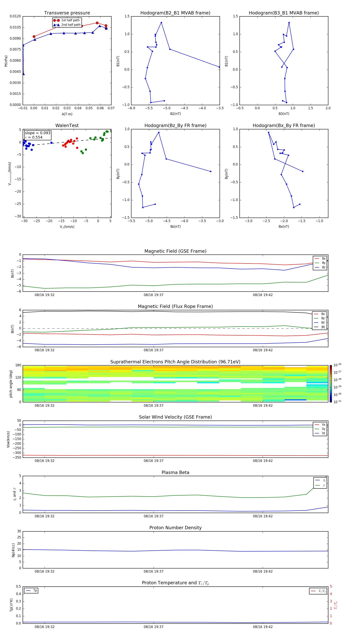
Task: Click the "B2(nT)" x-axis label
Action: [175, 114]
